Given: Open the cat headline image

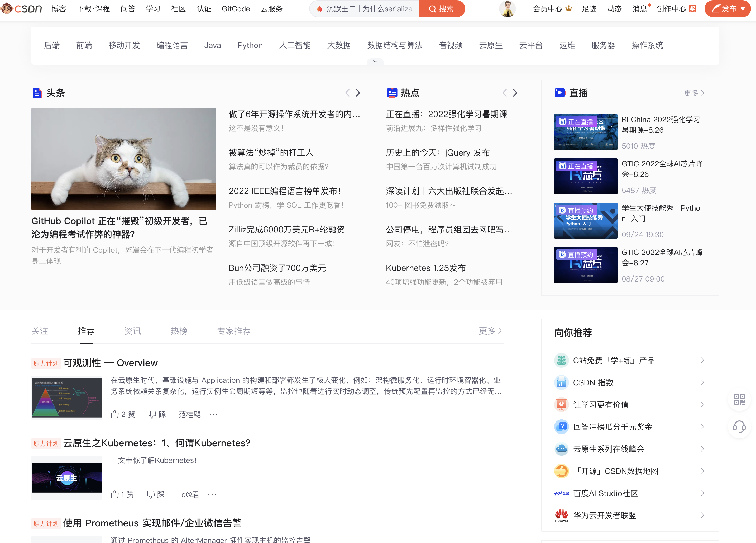Looking at the screenshot, I should coord(124,159).
